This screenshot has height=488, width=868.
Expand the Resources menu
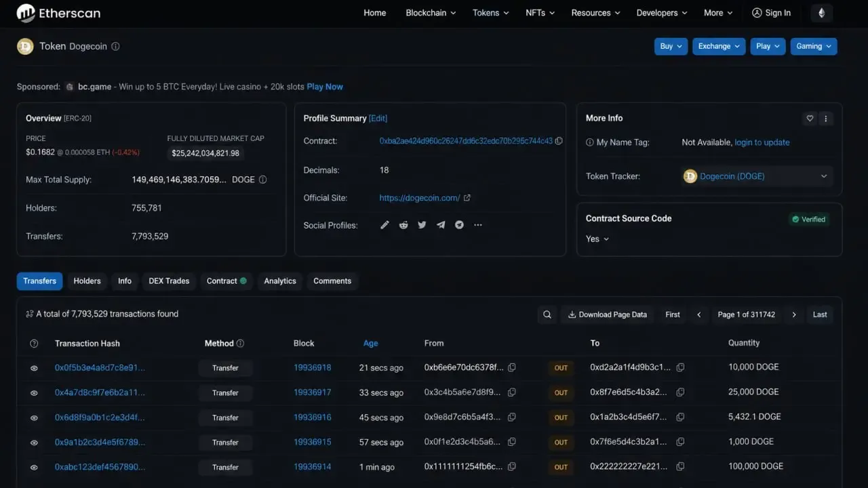(595, 13)
